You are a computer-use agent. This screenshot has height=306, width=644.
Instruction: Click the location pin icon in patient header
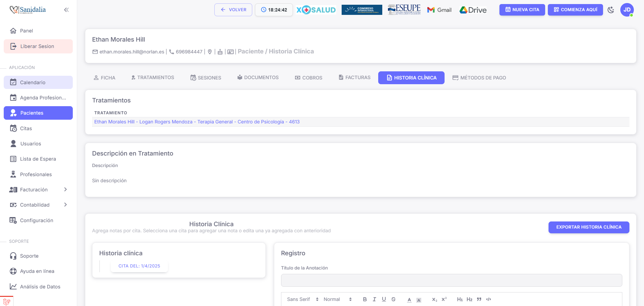point(210,52)
